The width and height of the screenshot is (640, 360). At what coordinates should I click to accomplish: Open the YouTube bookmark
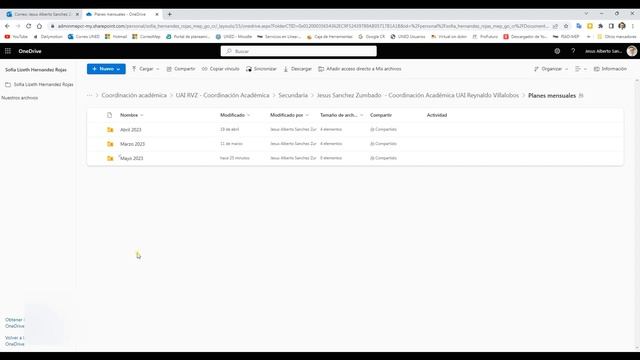pyautogui.click(x=16, y=37)
